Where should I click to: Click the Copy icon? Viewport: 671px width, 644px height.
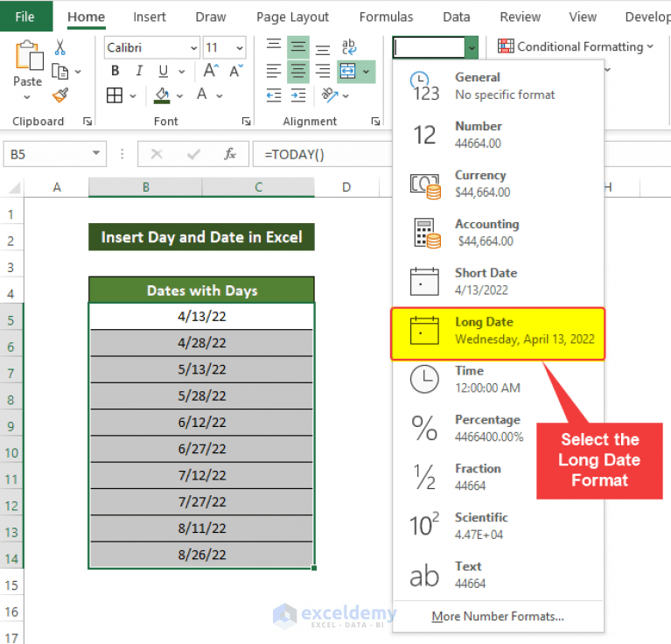59,72
